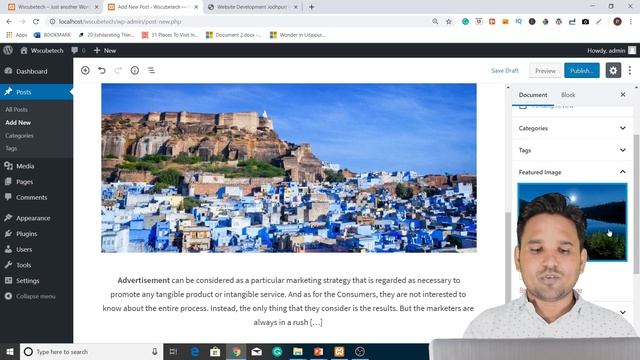Click the Windows search box
Image resolution: width=640 pixels, height=360 pixels.
(91, 351)
